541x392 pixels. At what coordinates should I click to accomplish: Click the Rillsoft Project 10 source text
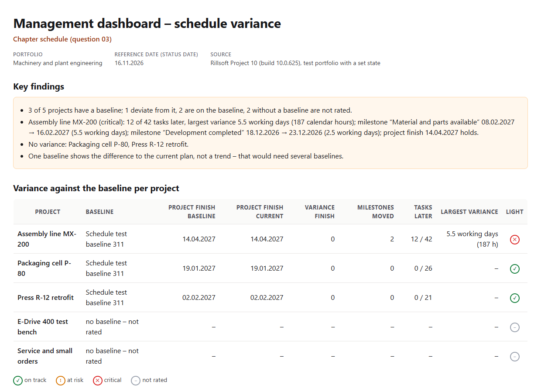click(x=295, y=63)
